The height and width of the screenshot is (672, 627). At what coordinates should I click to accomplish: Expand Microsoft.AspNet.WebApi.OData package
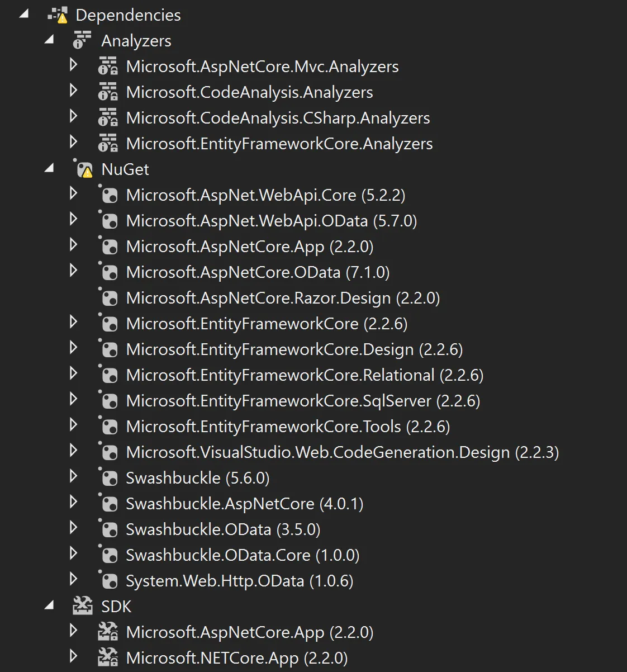73,219
